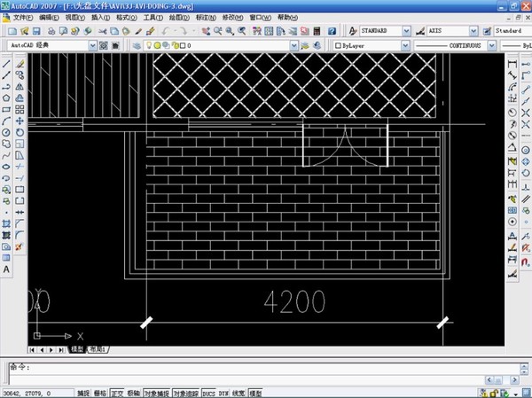The image size is (532, 398).
Task: Click in the 命令 command line input
Action: tap(264, 367)
